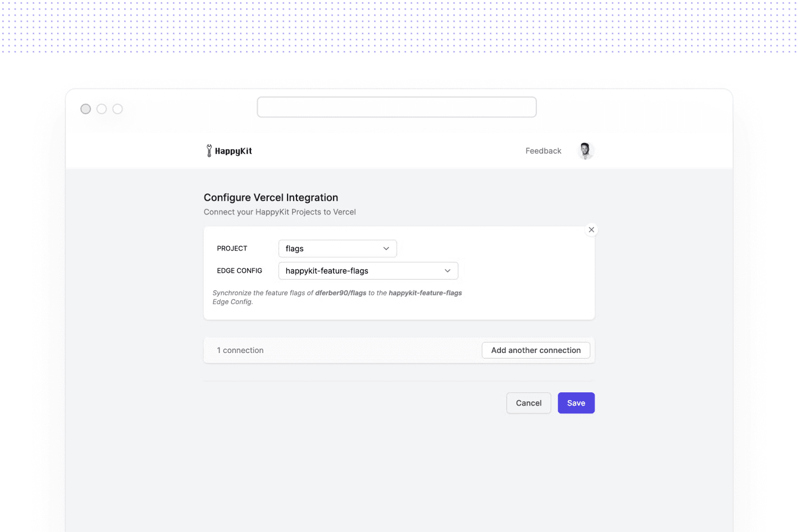The width and height of the screenshot is (798, 532).
Task: Click the middle window circle button
Action: [101, 109]
